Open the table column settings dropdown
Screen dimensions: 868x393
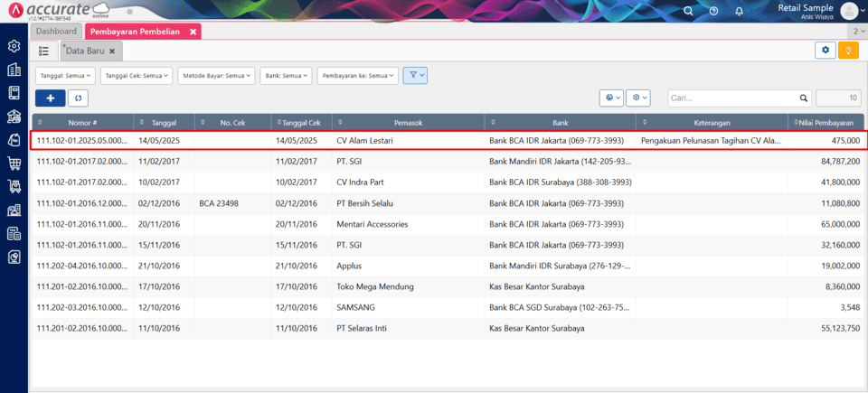pyautogui.click(x=638, y=98)
